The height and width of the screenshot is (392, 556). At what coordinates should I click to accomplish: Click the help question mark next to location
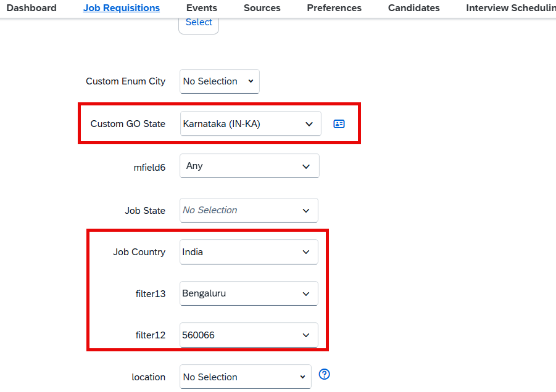[x=324, y=374]
